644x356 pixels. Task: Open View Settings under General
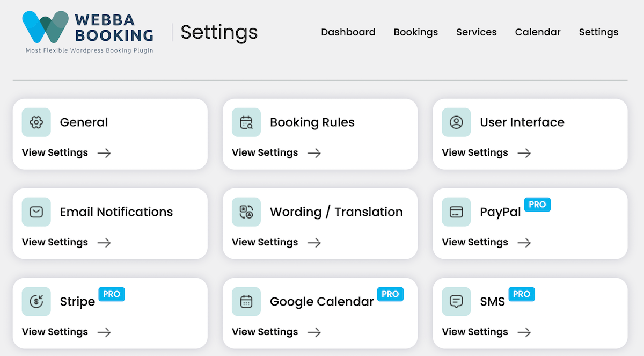click(x=55, y=152)
